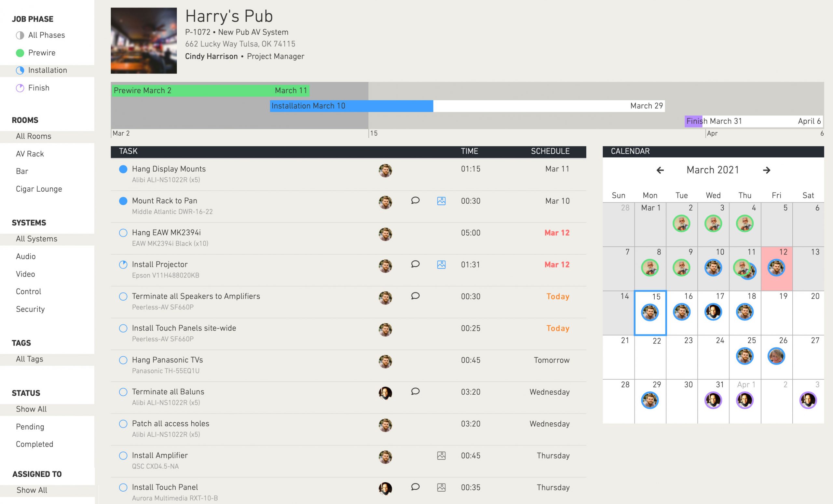Go to next month in calendar
The image size is (833, 504).
point(766,170)
